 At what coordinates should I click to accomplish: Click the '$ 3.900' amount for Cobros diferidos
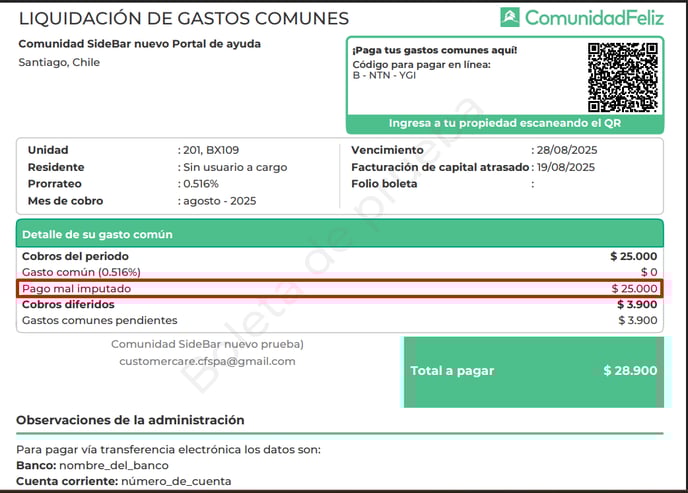click(x=637, y=304)
